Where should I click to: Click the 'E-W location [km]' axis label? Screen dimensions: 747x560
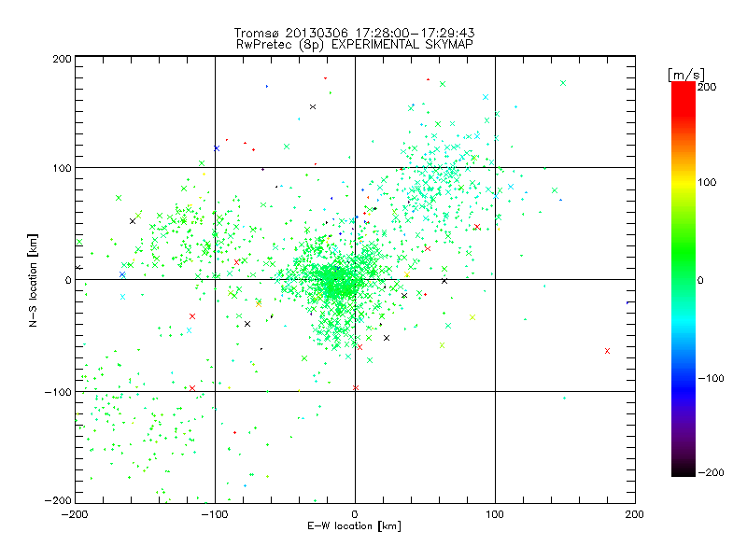pyautogui.click(x=354, y=526)
